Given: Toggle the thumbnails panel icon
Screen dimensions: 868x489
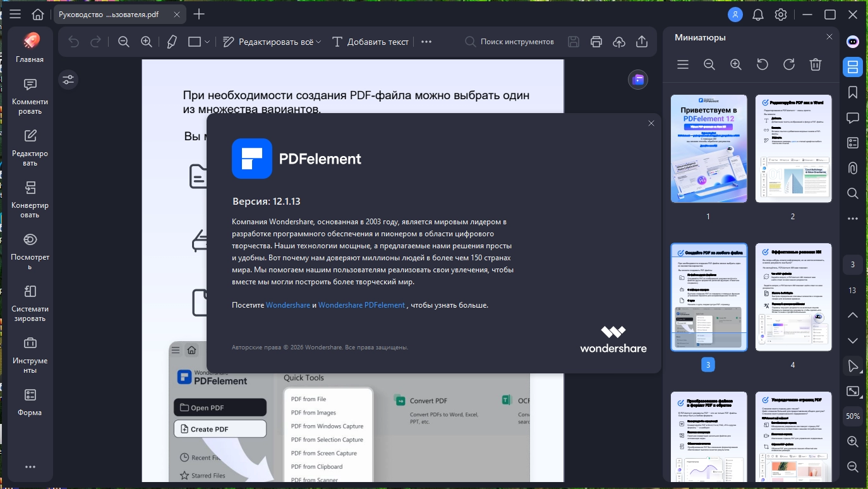Looking at the screenshot, I should point(853,67).
